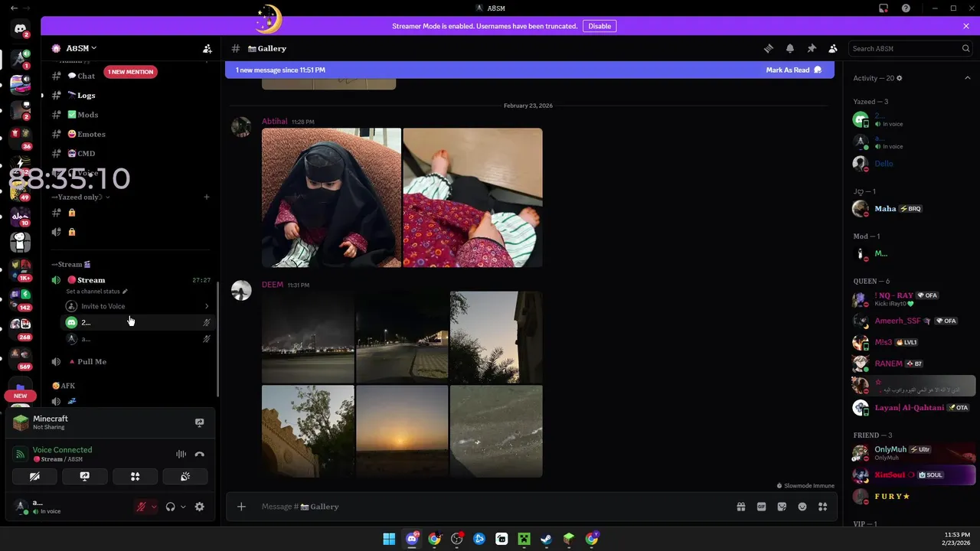Open Windows Start menu
The image size is (980, 551).
click(x=389, y=539)
